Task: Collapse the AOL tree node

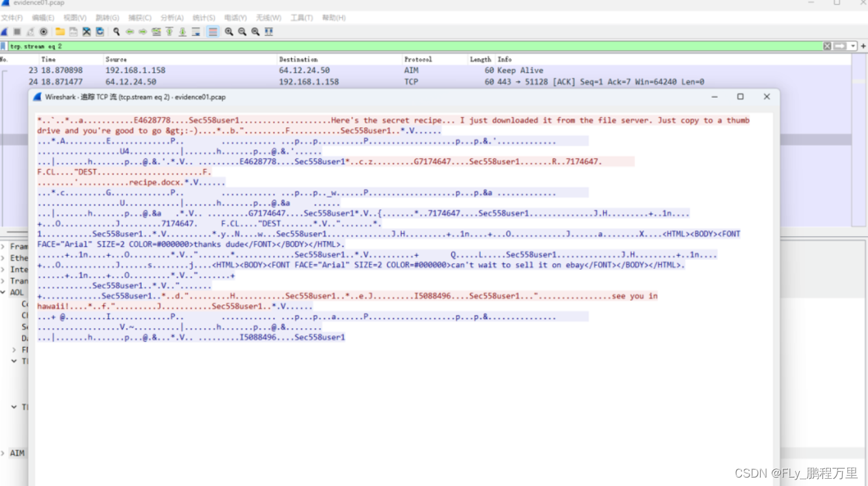Action: click(3, 292)
